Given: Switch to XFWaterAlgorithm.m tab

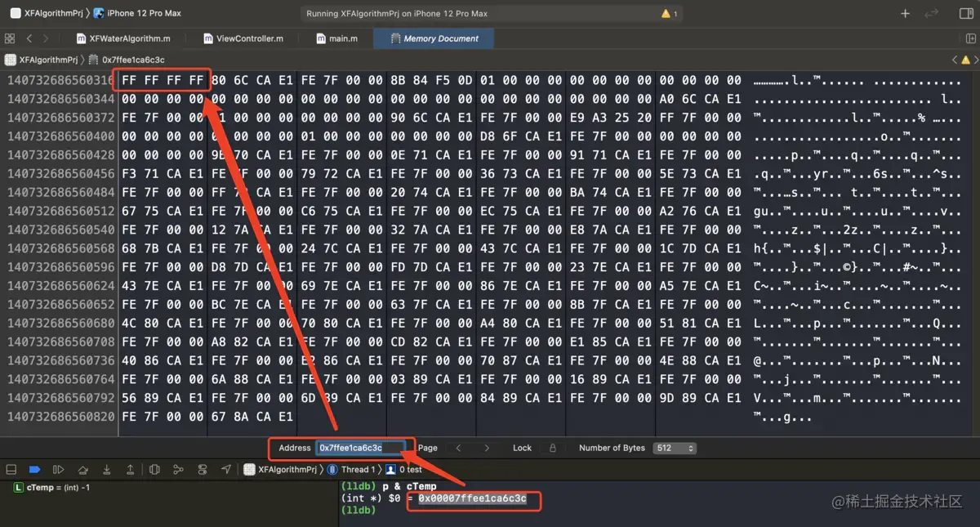Looking at the screenshot, I should tap(123, 38).
